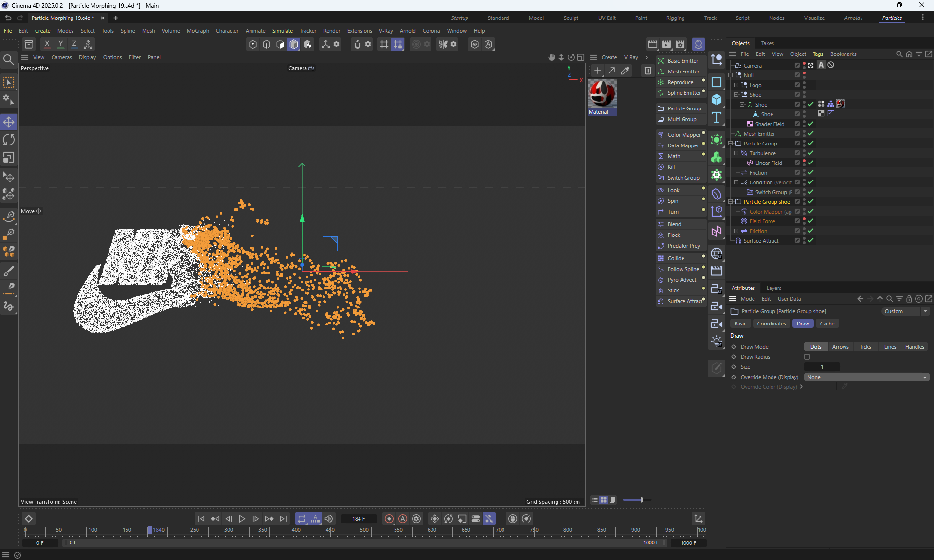Viewport: 934px width, 560px height.
Task: Select the red Material thumbnail
Action: pyautogui.click(x=602, y=93)
